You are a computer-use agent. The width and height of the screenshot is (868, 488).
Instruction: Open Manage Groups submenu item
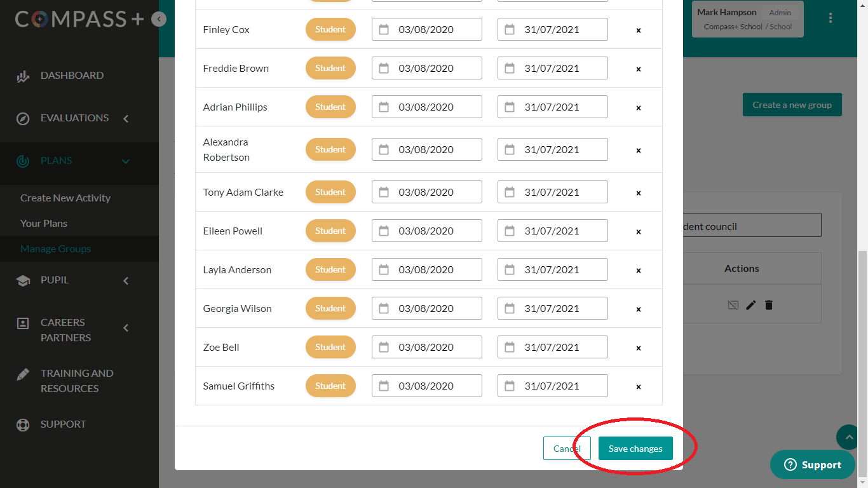coord(79,249)
